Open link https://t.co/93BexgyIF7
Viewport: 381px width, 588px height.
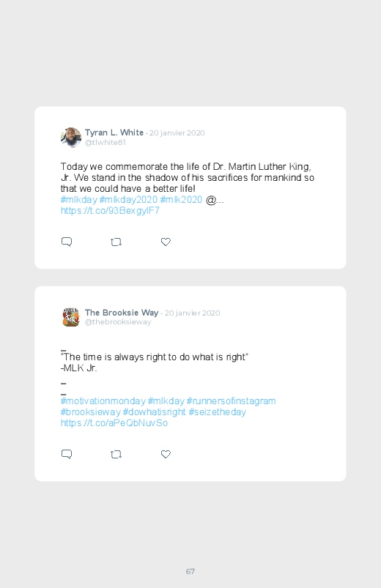click(110, 210)
